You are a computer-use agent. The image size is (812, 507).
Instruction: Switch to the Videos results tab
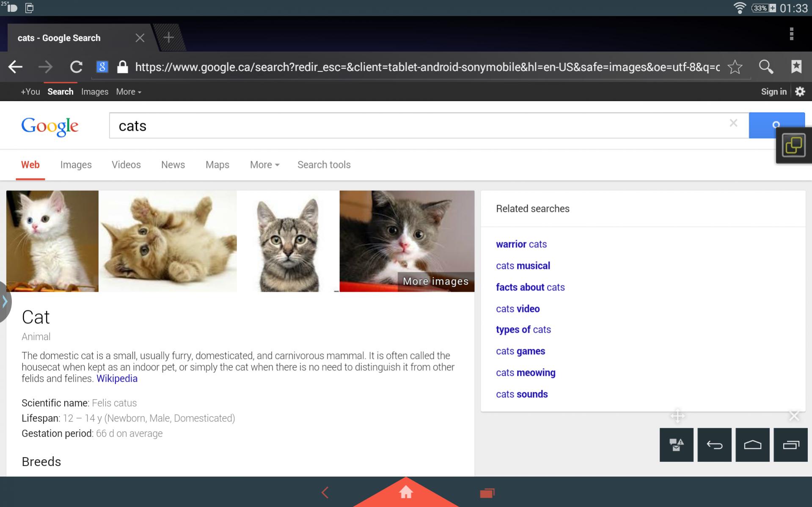[126, 165]
